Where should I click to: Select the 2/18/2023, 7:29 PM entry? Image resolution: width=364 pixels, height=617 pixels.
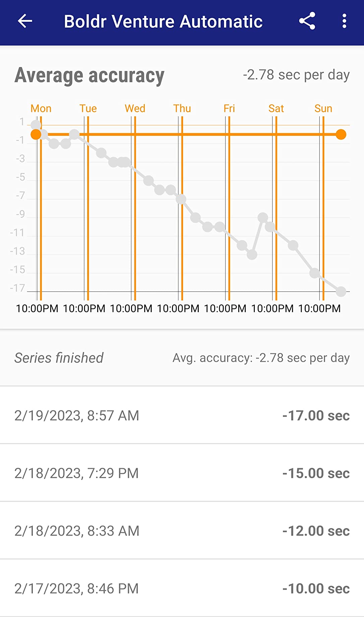coord(182,473)
